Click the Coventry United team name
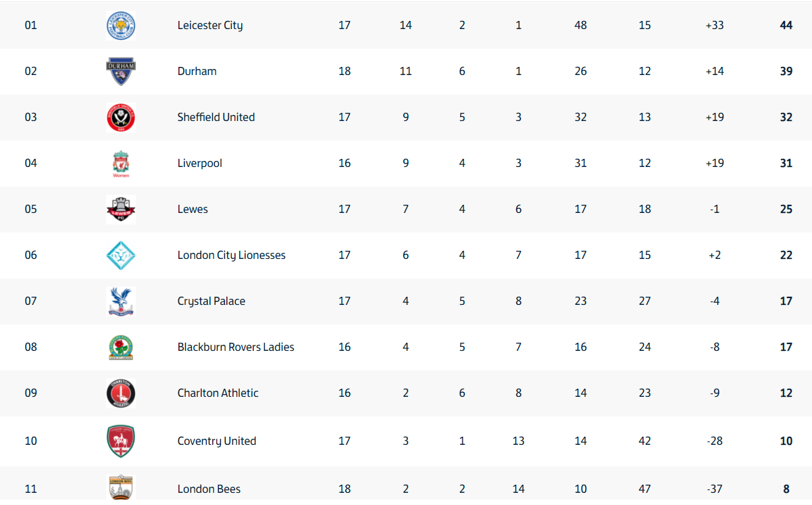The height and width of the screenshot is (505, 812). (x=217, y=441)
